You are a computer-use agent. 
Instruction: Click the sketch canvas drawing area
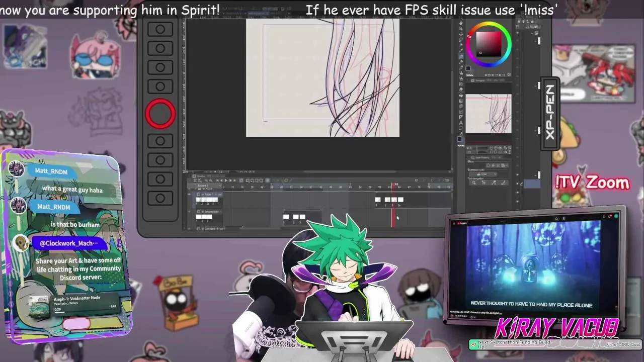pos(323,78)
